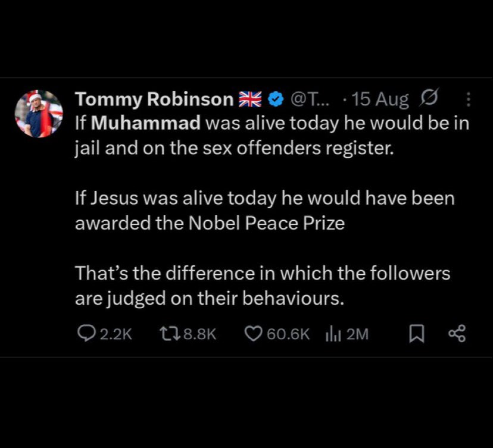This screenshot has height=448, width=493.
Task: Like the tweet with the heart icon
Action: [x=254, y=334]
